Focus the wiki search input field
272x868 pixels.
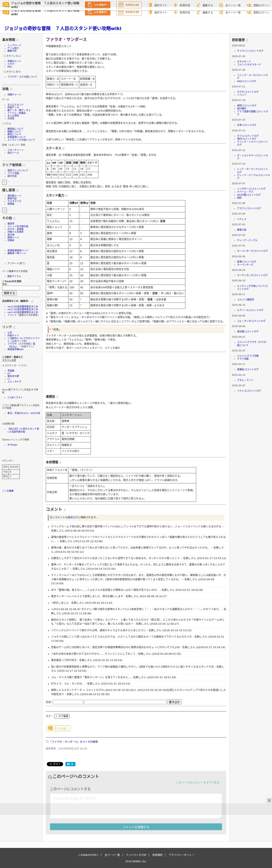pos(21,288)
